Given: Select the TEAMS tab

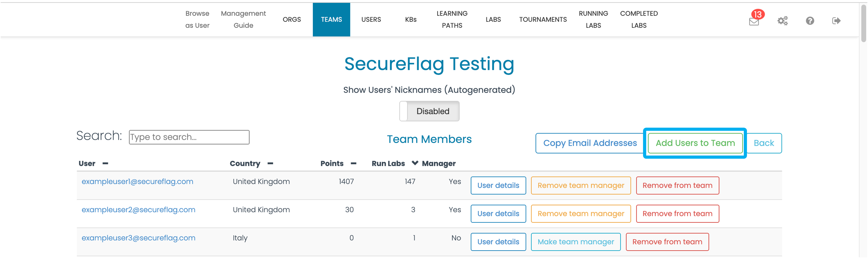Looking at the screenshot, I should [331, 20].
